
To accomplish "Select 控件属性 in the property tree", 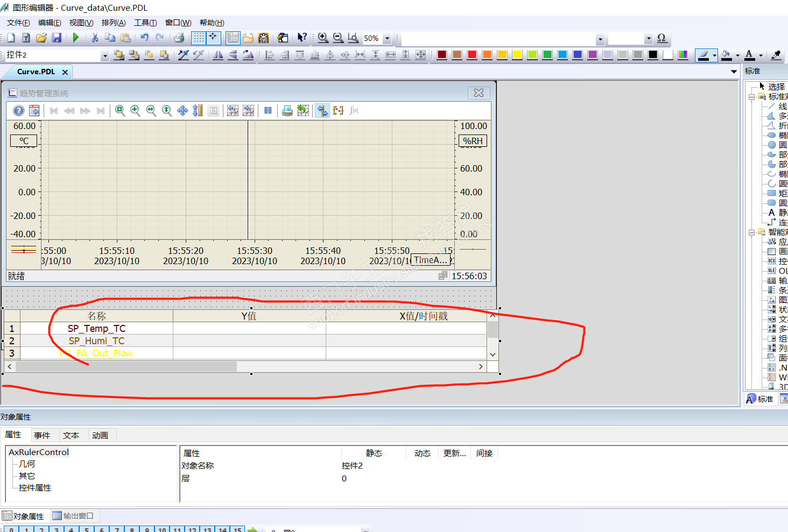I will tap(35, 488).
